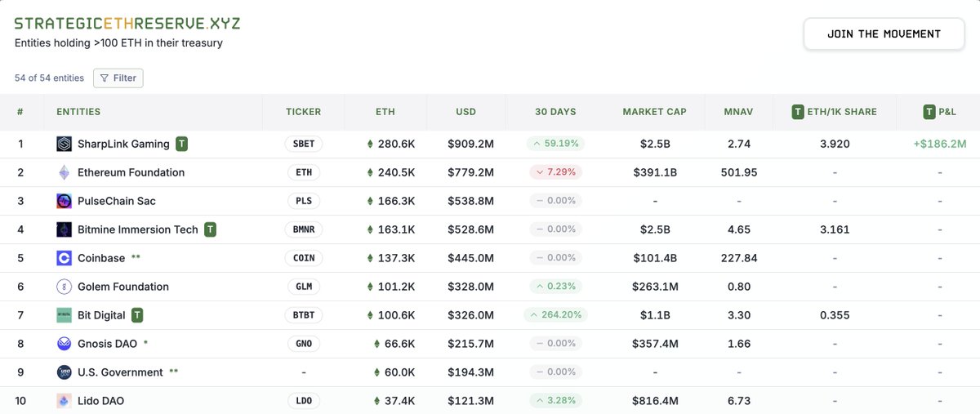Viewport: 980px width, 414px height.
Task: Open the Filter dropdown
Action: click(x=118, y=78)
